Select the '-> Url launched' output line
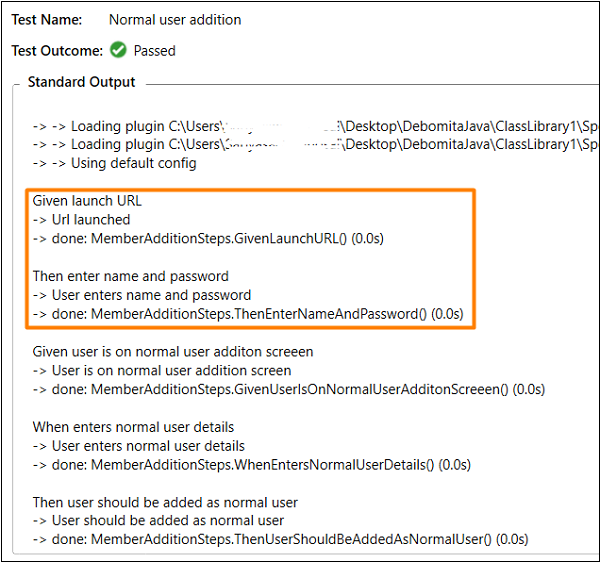Viewport: 600px width, 562px height. 81,219
